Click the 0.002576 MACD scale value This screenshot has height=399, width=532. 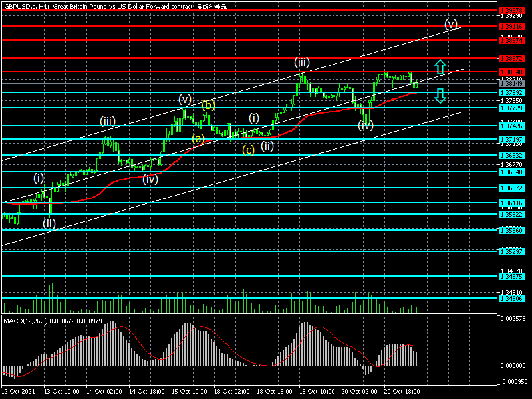pyautogui.click(x=513, y=319)
